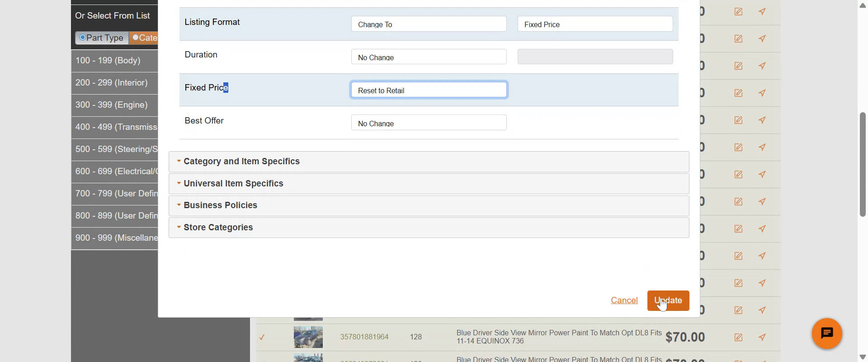Click the mirror listing title for item 357801881964
868x362 pixels.
pos(559,337)
